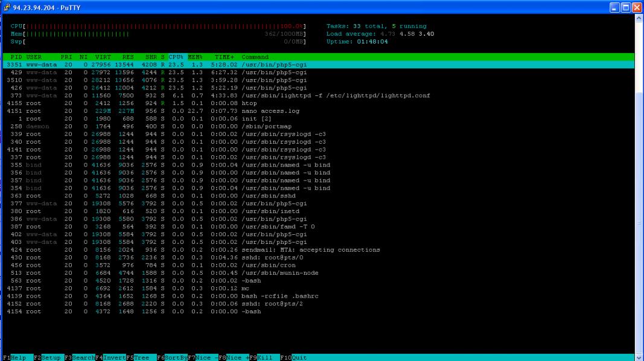Open F2 Setup in the function bar

pos(48,357)
